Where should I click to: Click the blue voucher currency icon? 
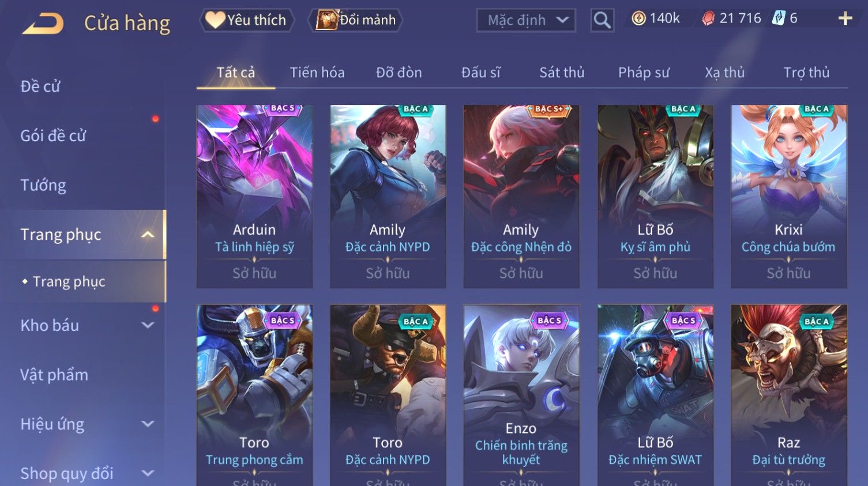click(x=779, y=18)
